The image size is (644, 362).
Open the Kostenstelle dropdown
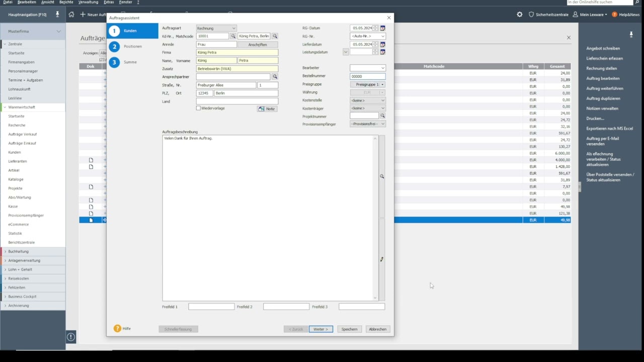pos(368,101)
